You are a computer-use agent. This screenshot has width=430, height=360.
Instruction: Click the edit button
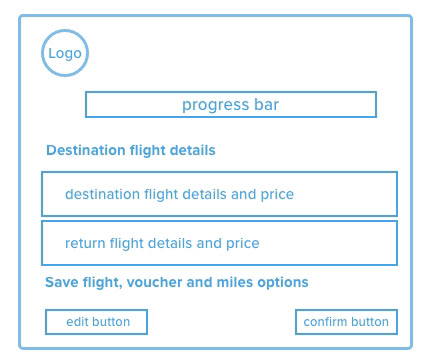click(96, 322)
